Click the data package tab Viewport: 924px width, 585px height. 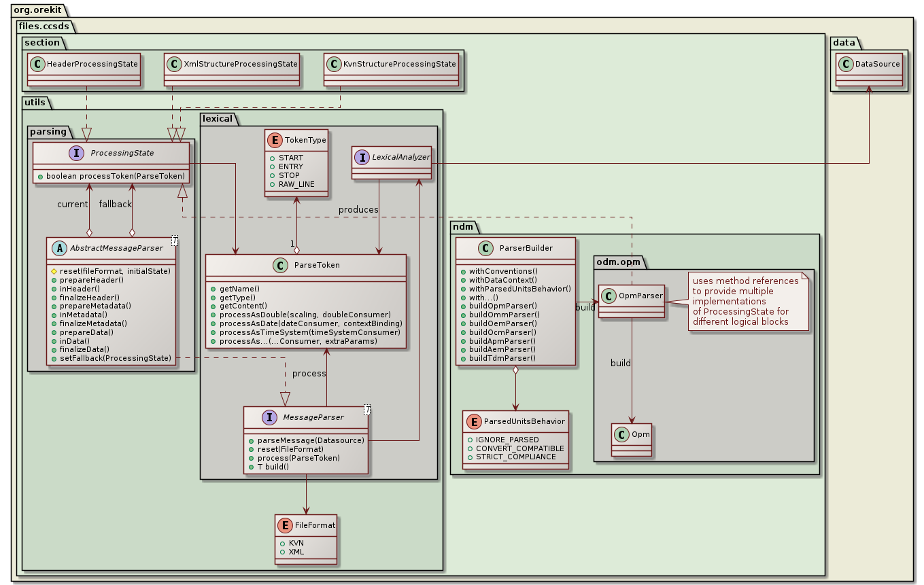pyautogui.click(x=843, y=42)
